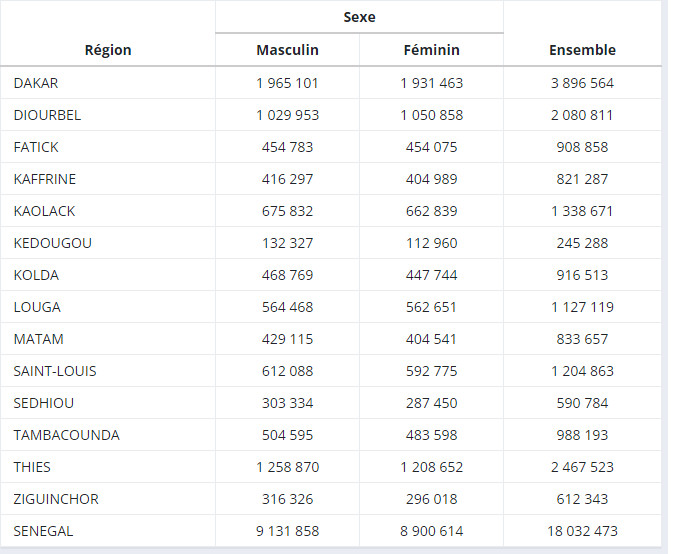This screenshot has height=554, width=675.
Task: Select the KOLDA féminin value 447 744
Action: click(x=431, y=275)
